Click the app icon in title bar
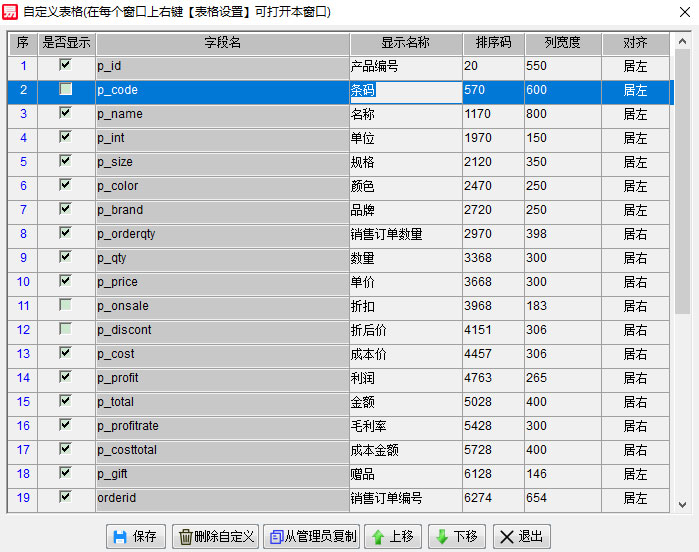This screenshot has height=552, width=699. pyautogui.click(x=11, y=11)
